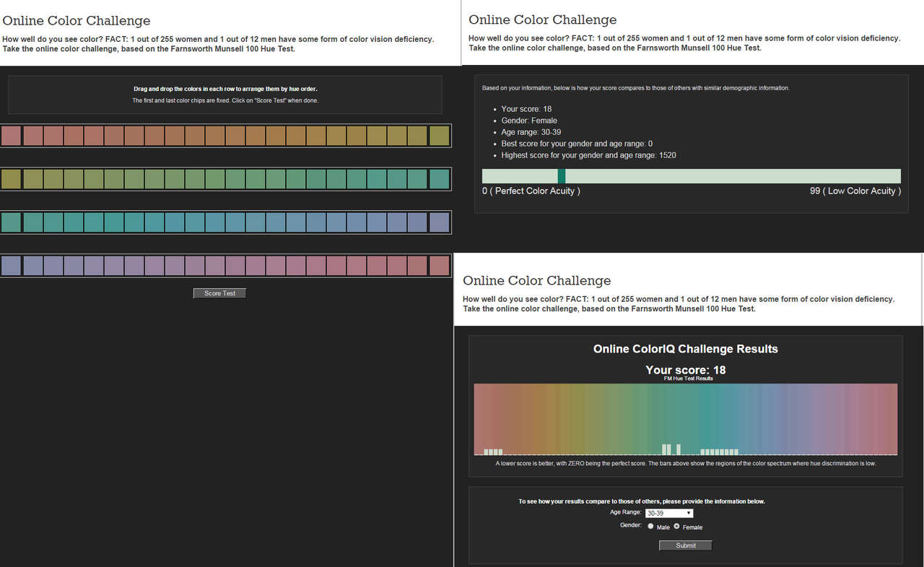Click the 'Online ColorIQ Challenge Results' title
Image resolution: width=924 pixels, height=567 pixels.
pyautogui.click(x=685, y=349)
